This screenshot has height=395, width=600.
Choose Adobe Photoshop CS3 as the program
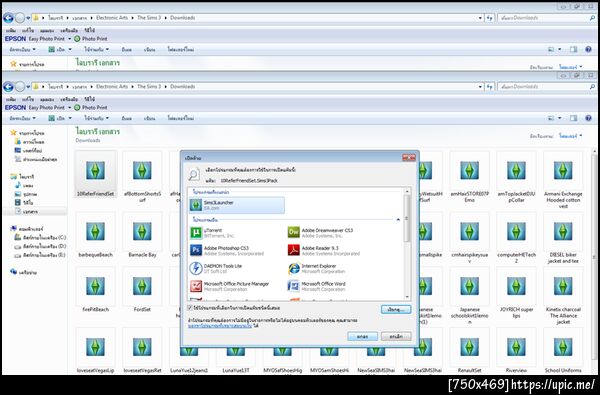pos(227,250)
